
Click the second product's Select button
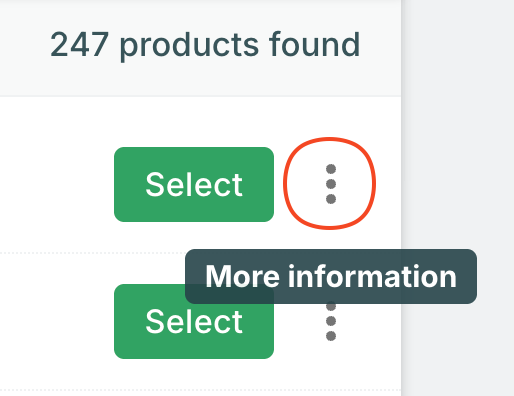[194, 321]
